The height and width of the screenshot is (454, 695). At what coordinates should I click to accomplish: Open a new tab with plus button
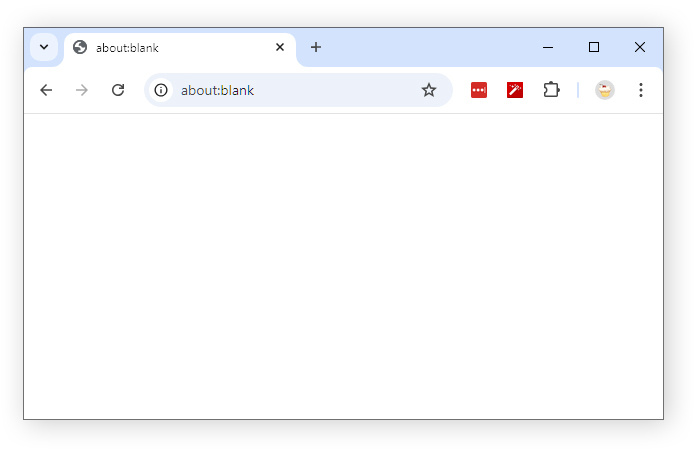point(316,47)
